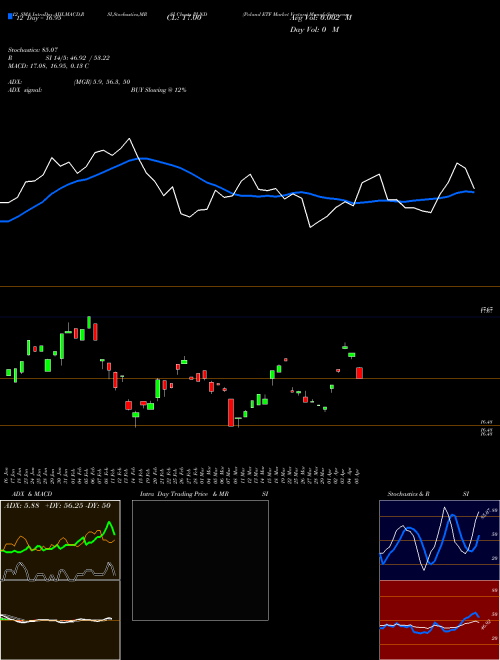Click the "MACD: 17.08, 16.95, 0.13 C" line
The width and height of the screenshot is (500, 660).
48,66
